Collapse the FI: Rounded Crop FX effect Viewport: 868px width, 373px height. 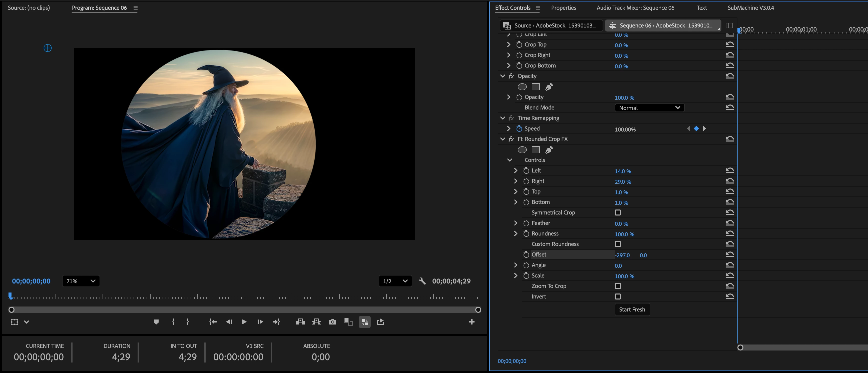[503, 139]
